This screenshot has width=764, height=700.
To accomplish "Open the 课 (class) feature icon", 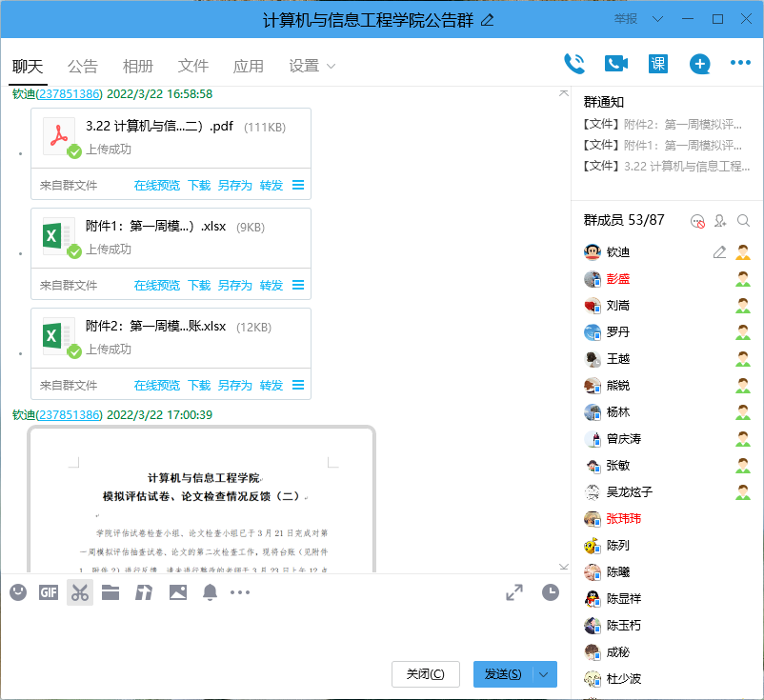I will (x=656, y=63).
